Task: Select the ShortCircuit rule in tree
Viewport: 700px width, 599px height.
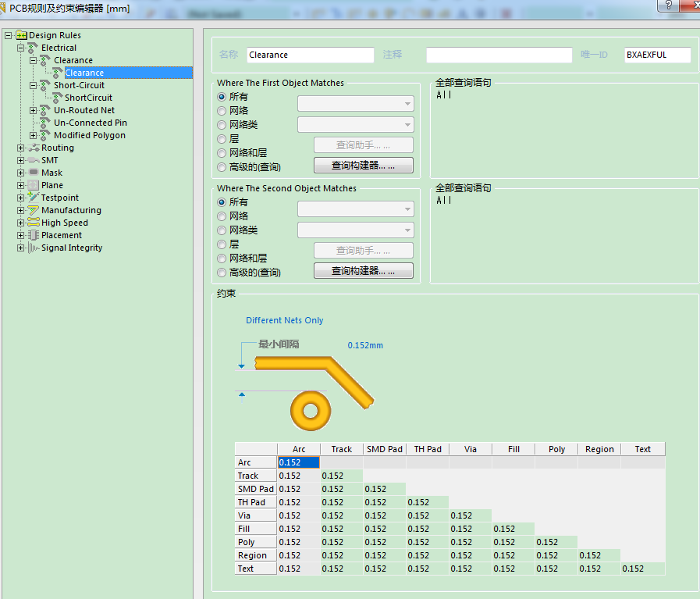Action: coord(88,98)
